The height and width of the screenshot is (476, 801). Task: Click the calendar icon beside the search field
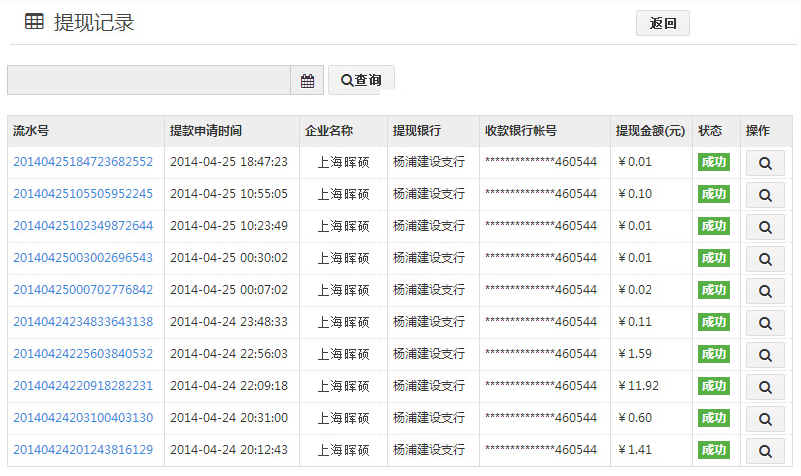307,81
